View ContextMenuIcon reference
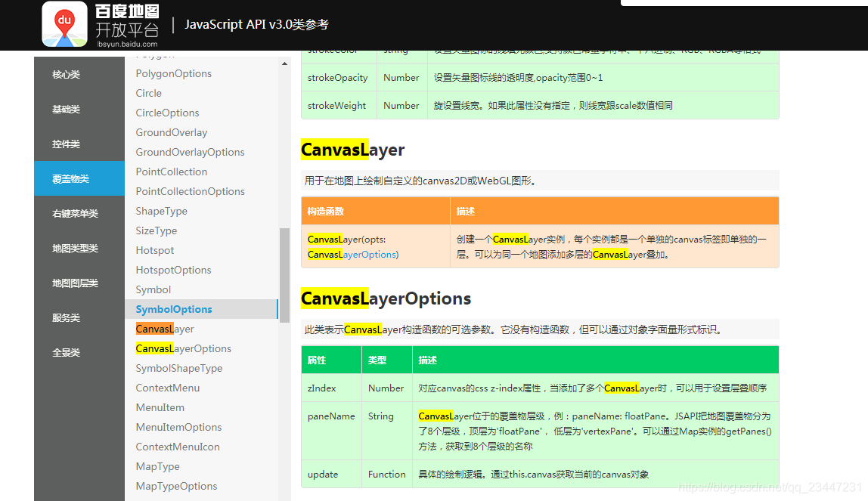 [178, 447]
